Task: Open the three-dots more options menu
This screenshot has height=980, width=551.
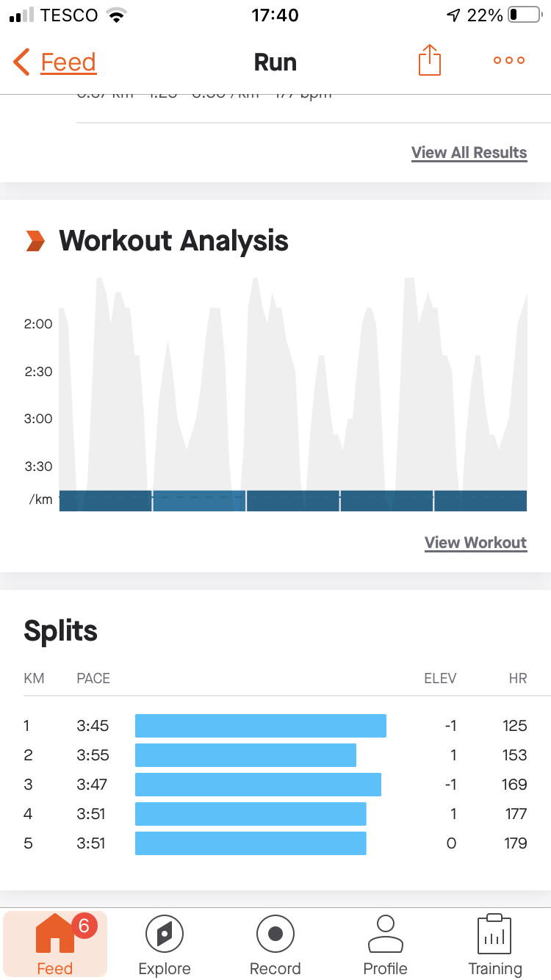Action: [x=509, y=61]
